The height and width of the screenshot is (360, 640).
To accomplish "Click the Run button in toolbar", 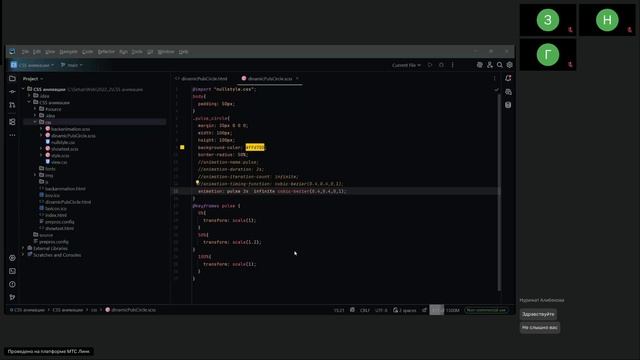I will point(430,65).
